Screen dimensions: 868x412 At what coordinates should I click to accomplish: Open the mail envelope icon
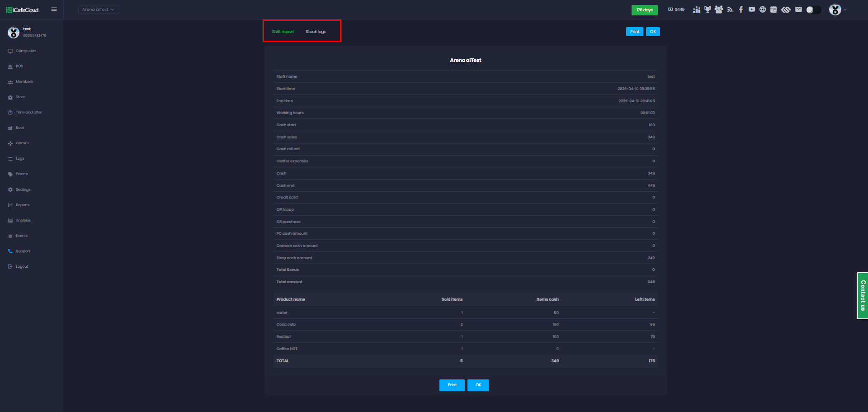pos(798,9)
